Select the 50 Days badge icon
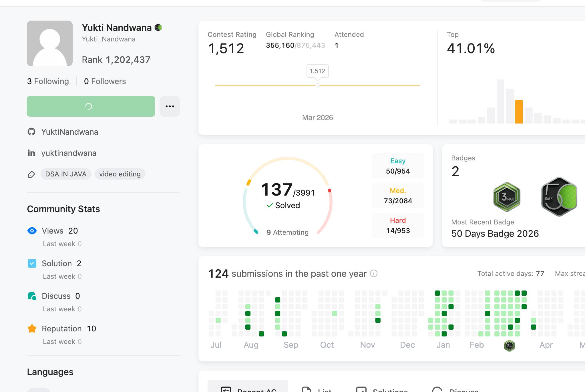 [x=559, y=197]
